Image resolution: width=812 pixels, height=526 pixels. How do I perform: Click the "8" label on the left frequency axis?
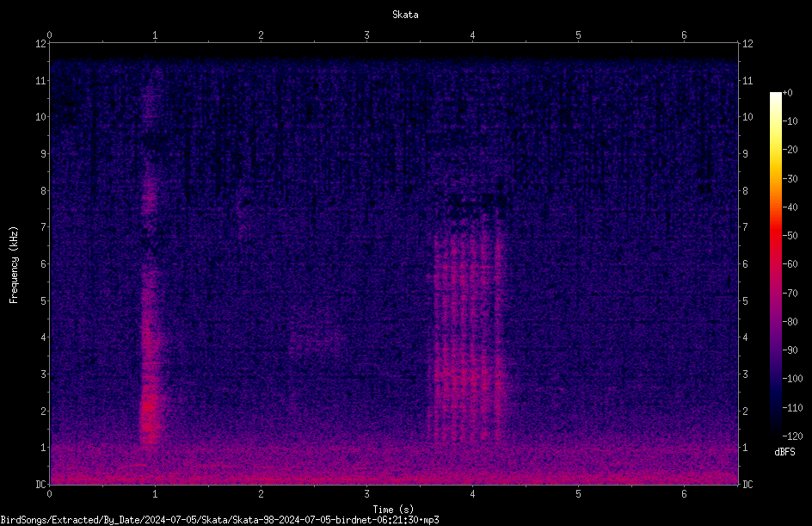43,191
